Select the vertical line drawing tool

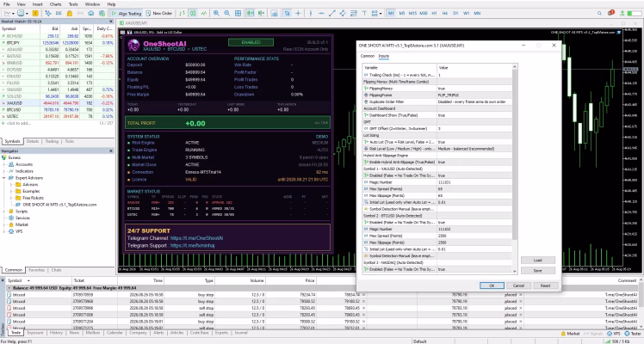click(x=311, y=13)
